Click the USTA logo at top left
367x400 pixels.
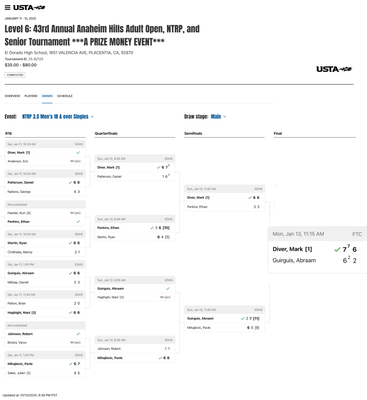(x=29, y=7)
